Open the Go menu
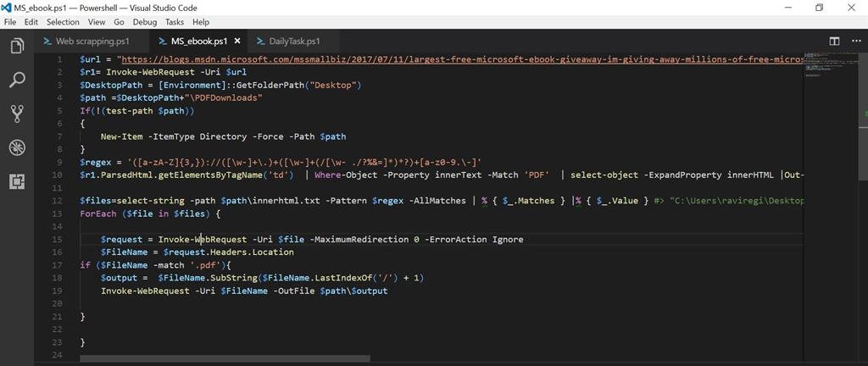The height and width of the screenshot is (366, 868). (x=119, y=22)
